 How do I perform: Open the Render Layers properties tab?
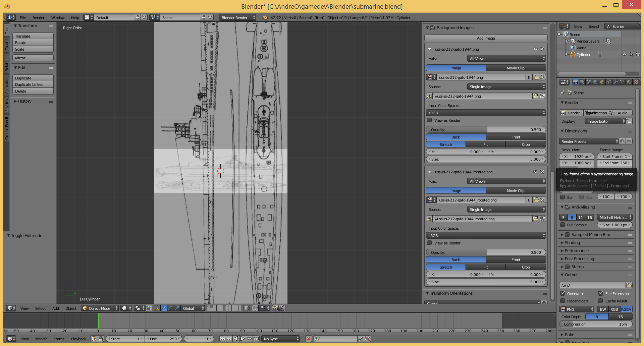tap(582, 82)
